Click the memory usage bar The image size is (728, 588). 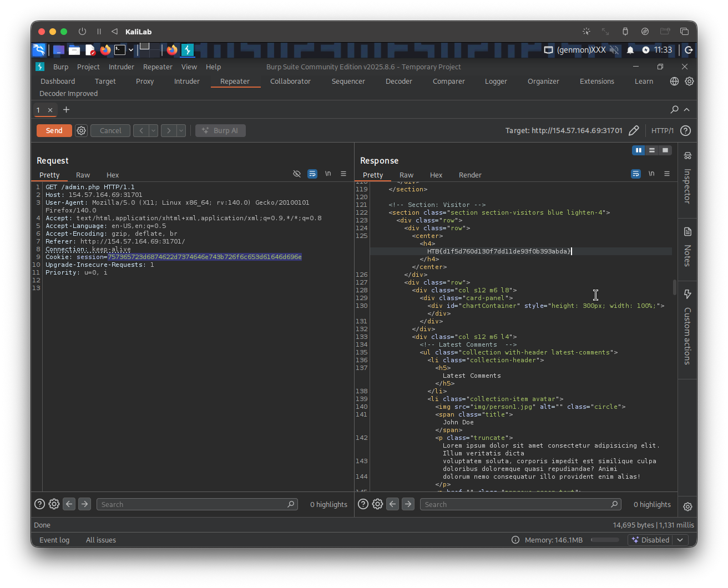(x=605, y=540)
